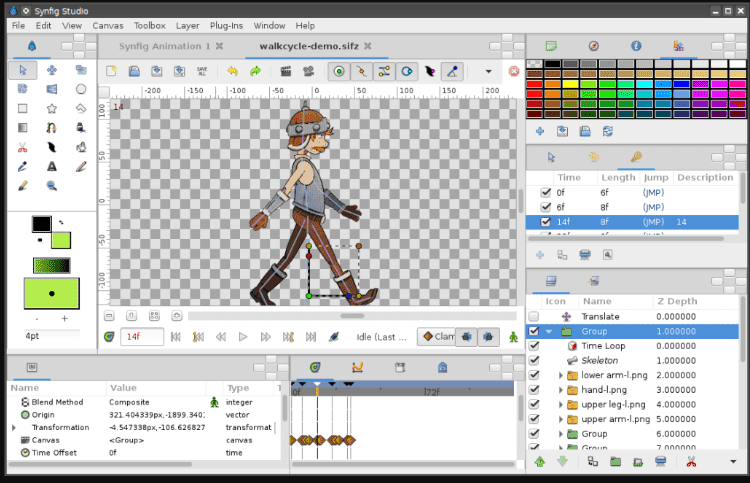Image resolution: width=750 pixels, height=483 pixels.
Task: Pick the Star tool
Action: tap(51, 108)
